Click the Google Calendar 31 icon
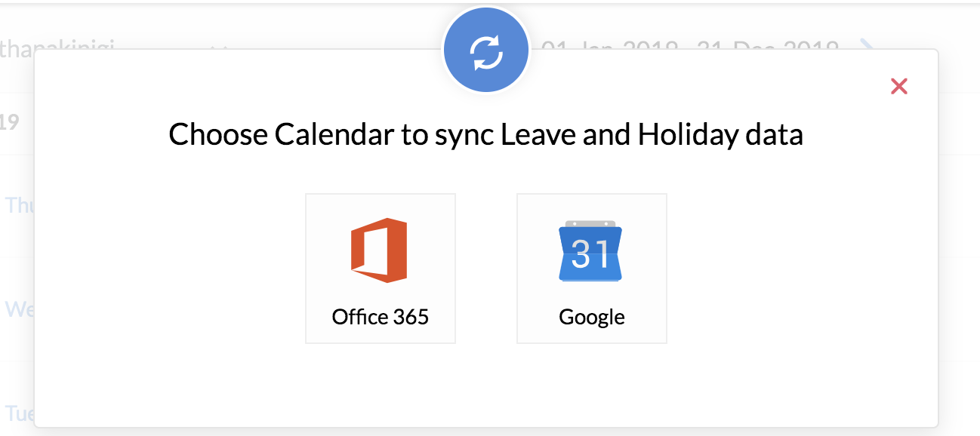 (x=590, y=252)
